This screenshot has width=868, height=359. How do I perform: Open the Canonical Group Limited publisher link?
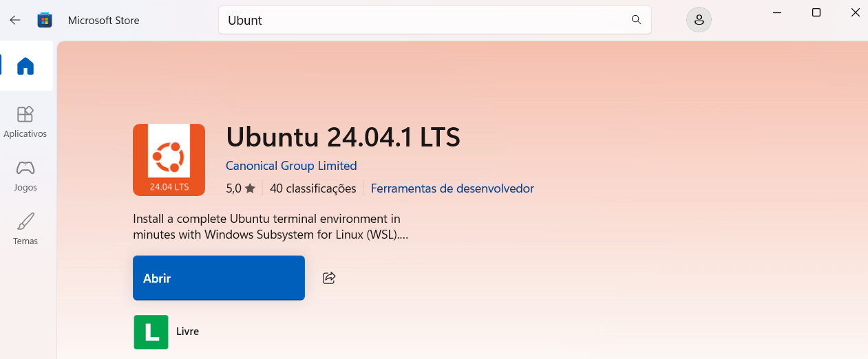[291, 166]
